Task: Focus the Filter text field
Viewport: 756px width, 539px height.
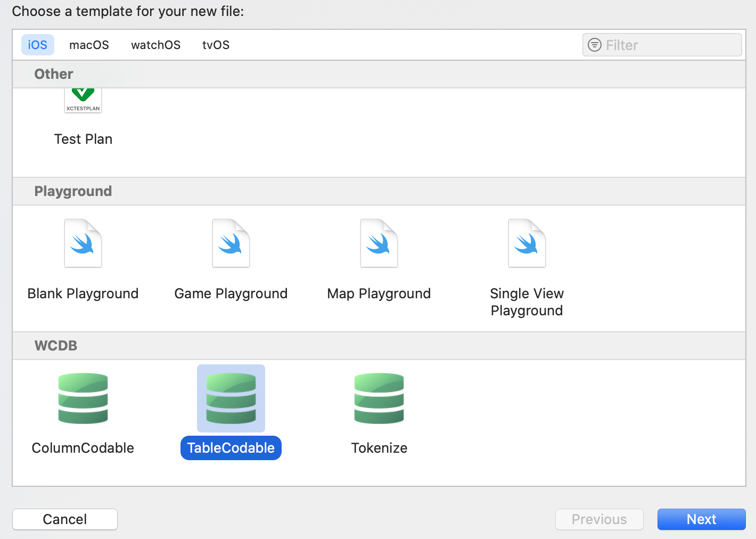Action: point(662,45)
